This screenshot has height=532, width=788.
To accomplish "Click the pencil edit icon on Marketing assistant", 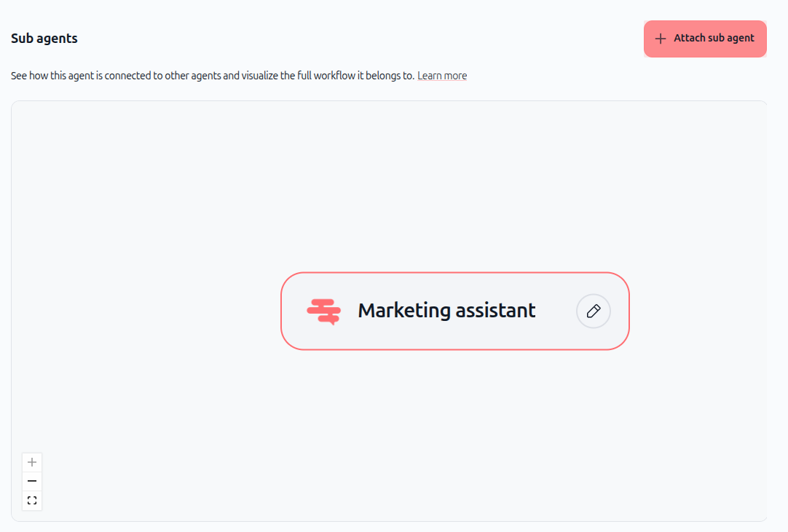I will [593, 311].
